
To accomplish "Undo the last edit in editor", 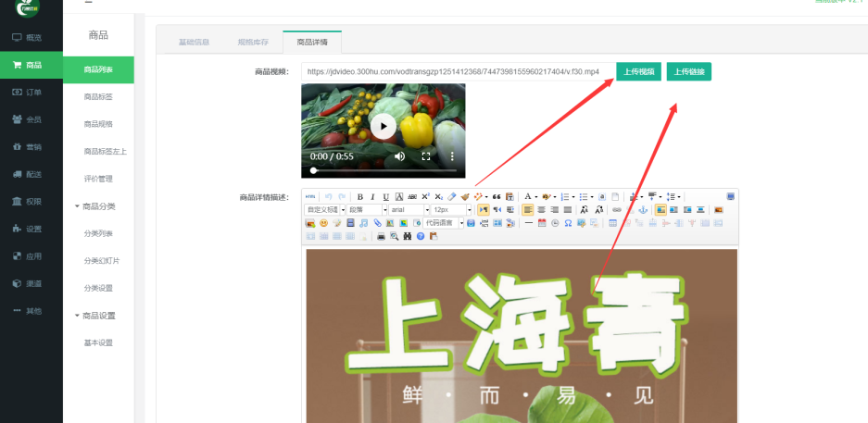I will click(328, 197).
